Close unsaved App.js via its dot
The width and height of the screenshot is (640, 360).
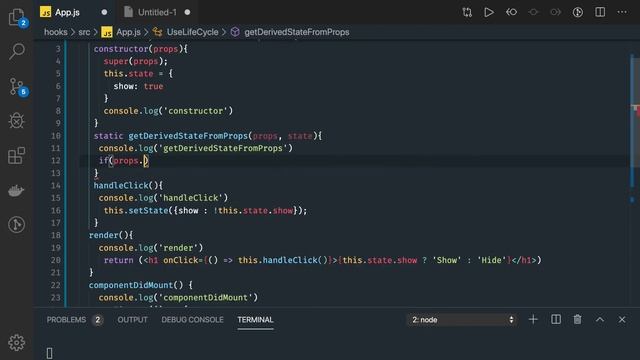[x=104, y=12]
